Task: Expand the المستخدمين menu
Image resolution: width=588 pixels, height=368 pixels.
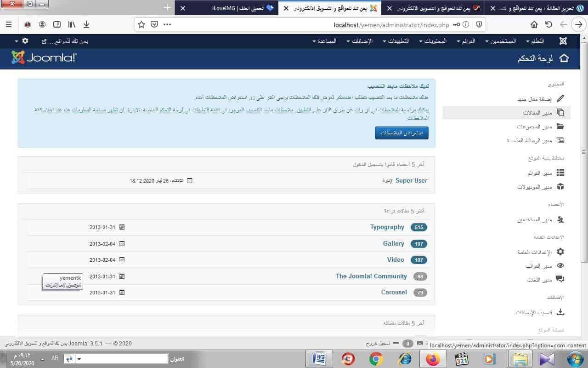Action: click(x=501, y=41)
